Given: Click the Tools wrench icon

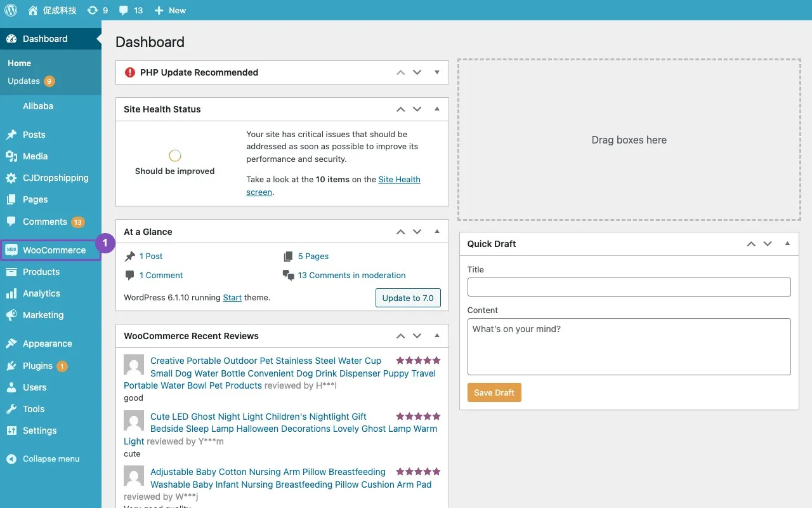Looking at the screenshot, I should [11, 409].
